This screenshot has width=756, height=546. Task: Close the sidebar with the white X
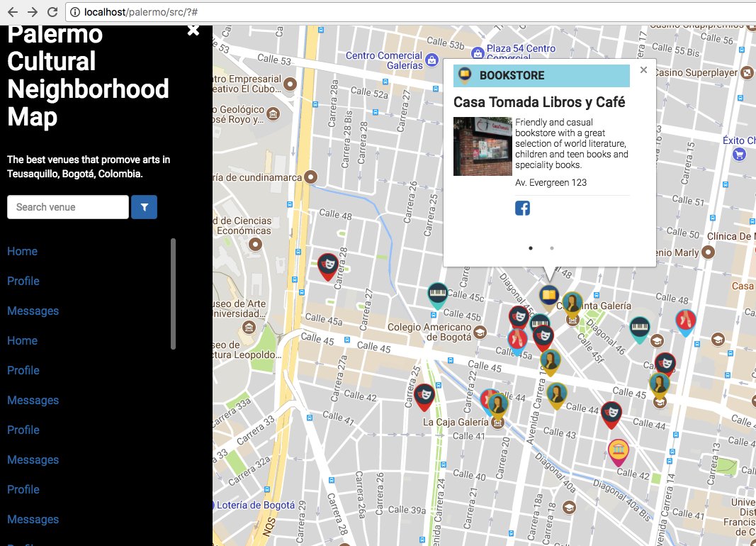click(x=193, y=30)
